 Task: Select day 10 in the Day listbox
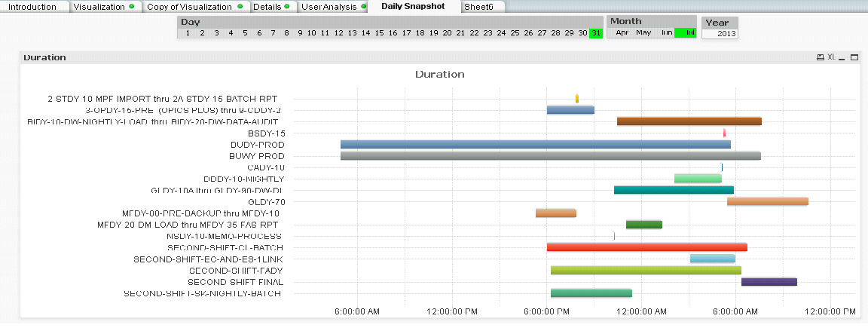click(x=312, y=33)
